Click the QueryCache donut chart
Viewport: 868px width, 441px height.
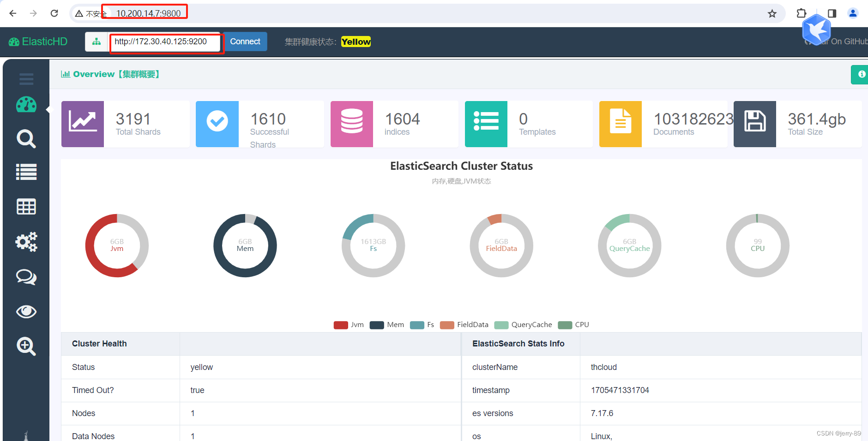[x=630, y=245]
